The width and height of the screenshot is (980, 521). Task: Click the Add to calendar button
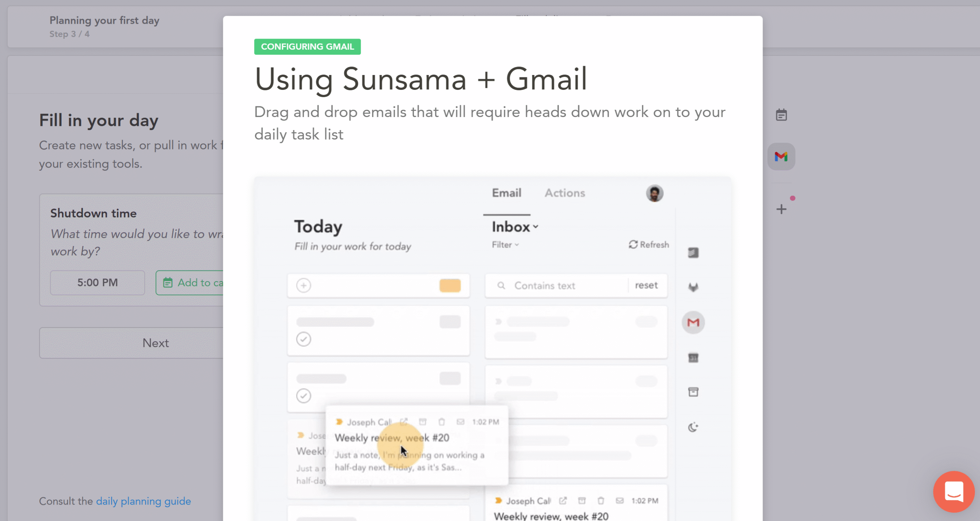point(189,283)
